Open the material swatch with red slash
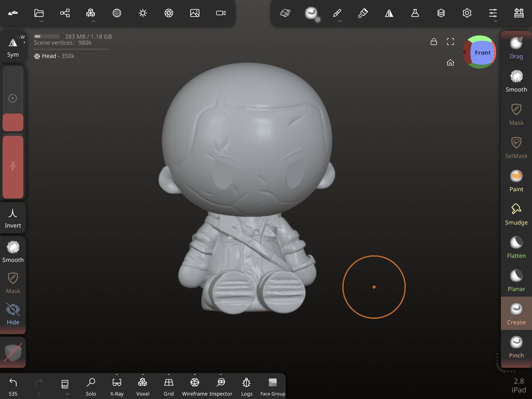This screenshot has height=399, width=532. click(13, 352)
